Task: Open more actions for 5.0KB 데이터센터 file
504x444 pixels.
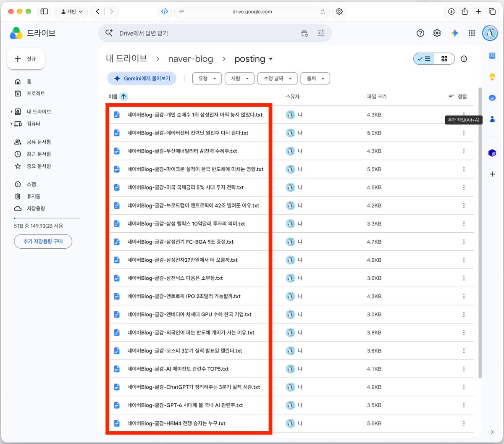Action: pos(464,133)
